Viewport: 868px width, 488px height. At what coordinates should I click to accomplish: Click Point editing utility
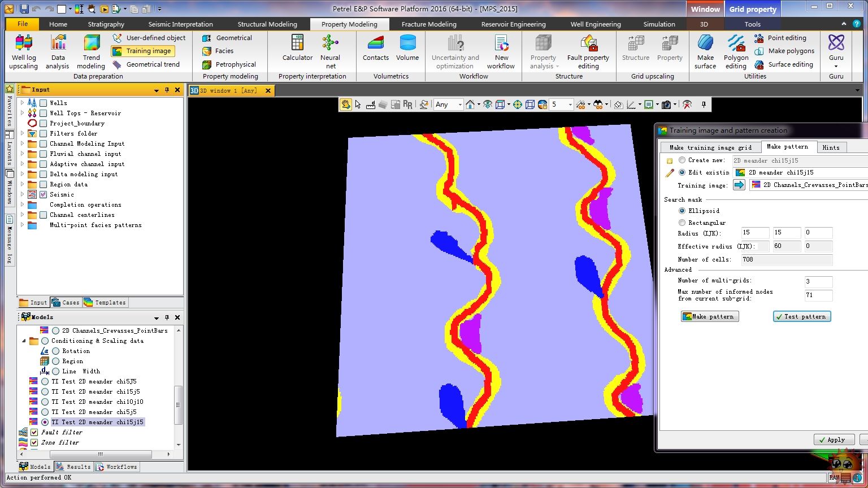[781, 38]
